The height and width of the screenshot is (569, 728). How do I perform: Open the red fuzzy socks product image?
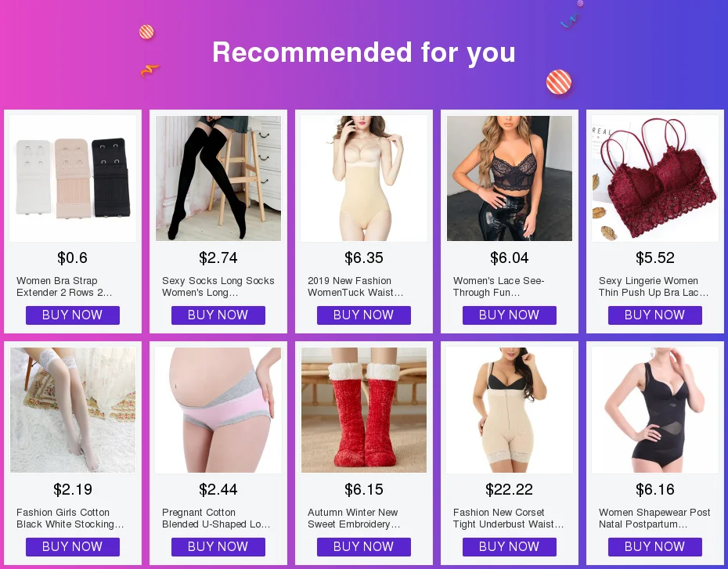(x=363, y=410)
